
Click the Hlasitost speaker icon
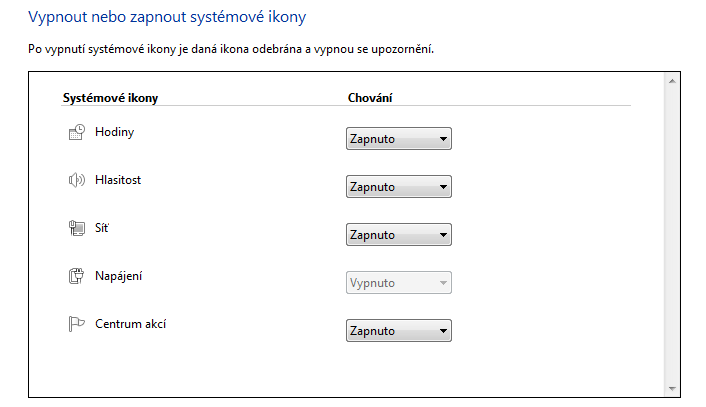pyautogui.click(x=77, y=180)
